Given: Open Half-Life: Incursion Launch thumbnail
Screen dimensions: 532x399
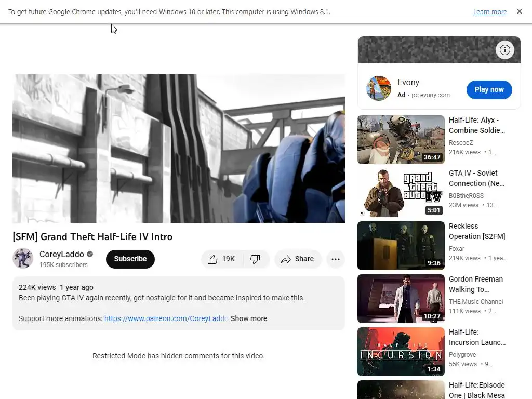Looking at the screenshot, I should click(x=401, y=352).
